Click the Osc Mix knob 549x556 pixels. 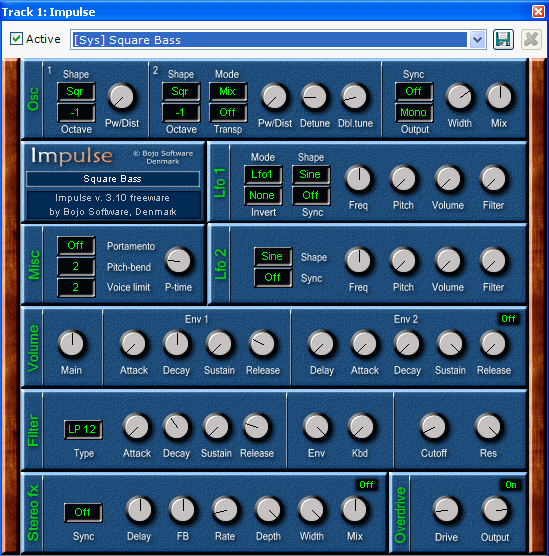[x=499, y=97]
